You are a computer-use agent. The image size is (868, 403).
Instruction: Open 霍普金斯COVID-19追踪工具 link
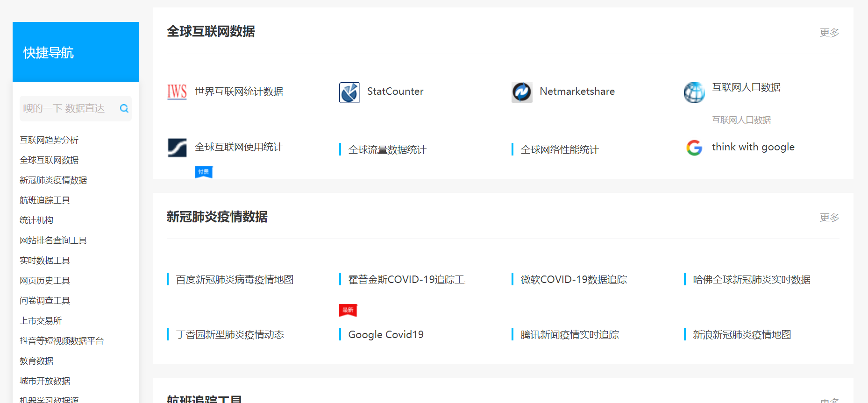point(407,280)
